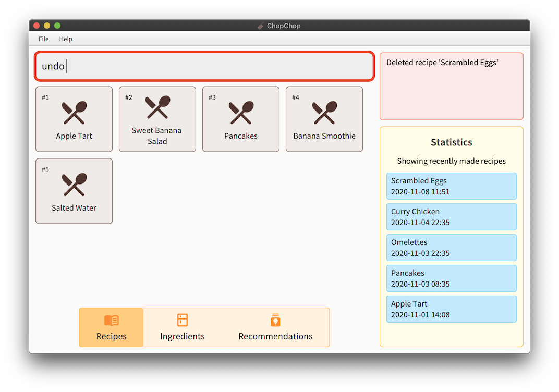Click the Salted Water utensils icon
559x392 pixels.
(x=74, y=185)
